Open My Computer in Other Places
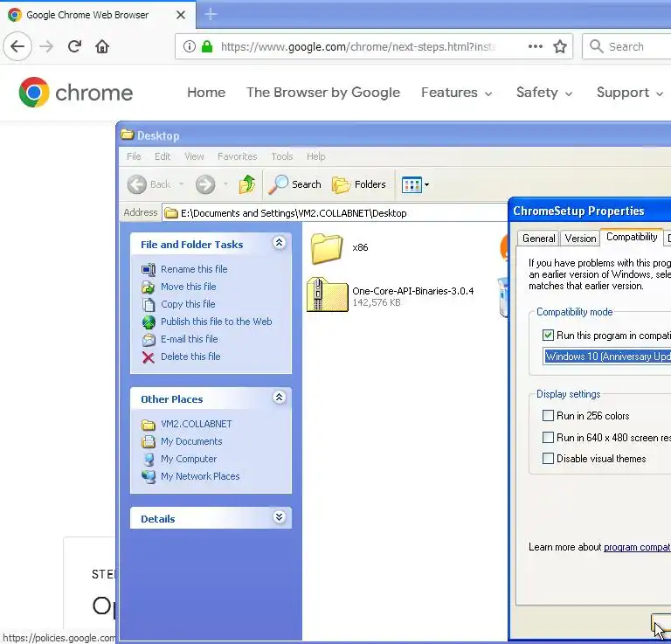The image size is (671, 644). [x=189, y=459]
